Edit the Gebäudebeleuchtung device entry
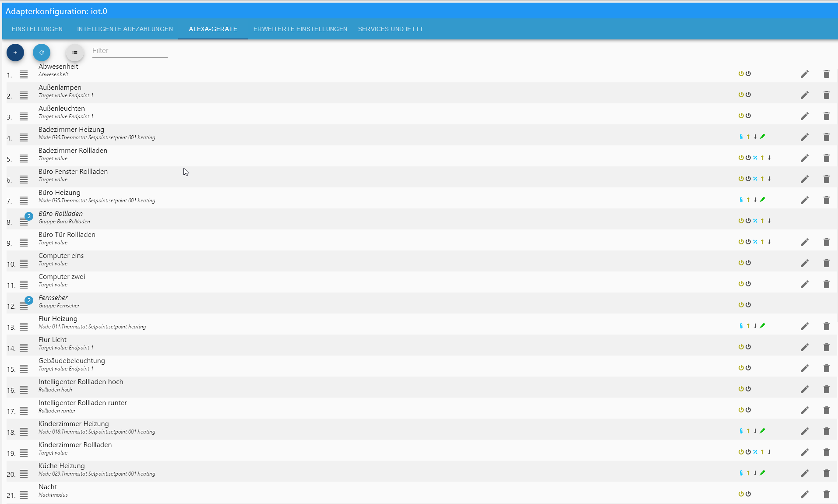Viewport: 838px width, 504px height. tap(805, 368)
